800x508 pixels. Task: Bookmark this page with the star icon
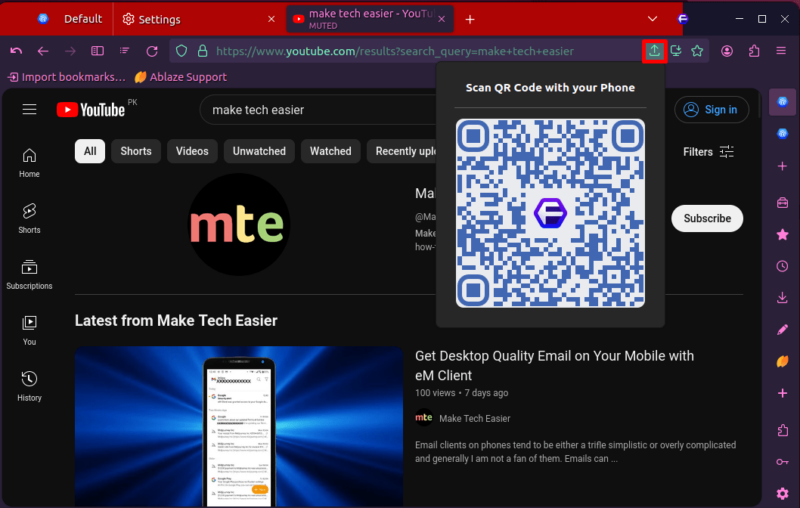click(697, 51)
